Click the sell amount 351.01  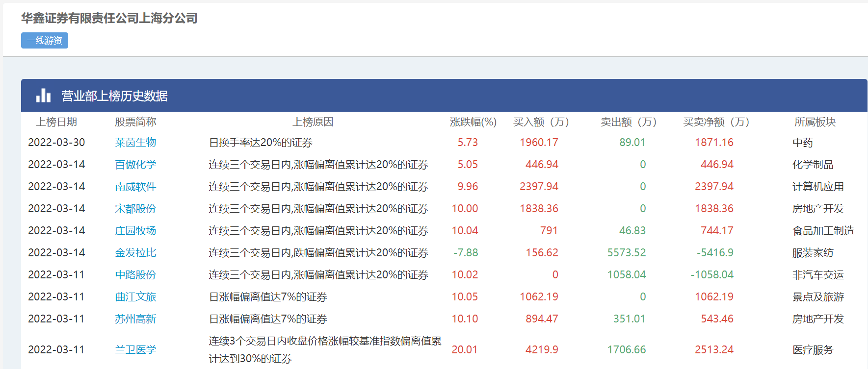[x=629, y=319]
